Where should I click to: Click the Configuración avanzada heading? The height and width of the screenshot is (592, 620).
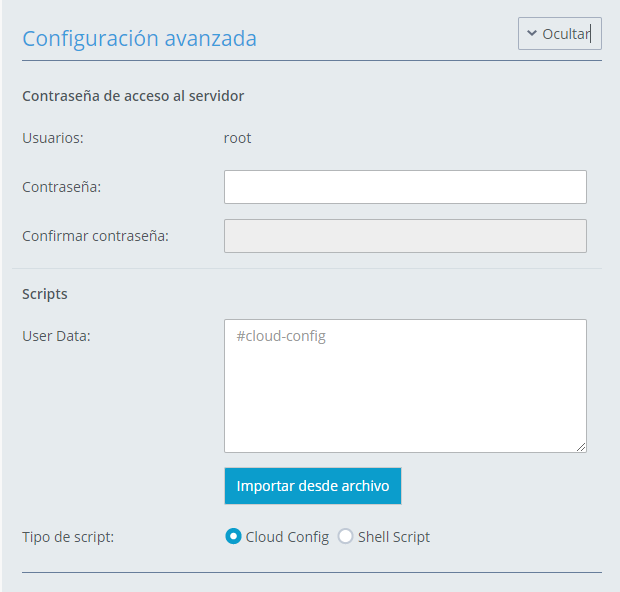pos(140,39)
